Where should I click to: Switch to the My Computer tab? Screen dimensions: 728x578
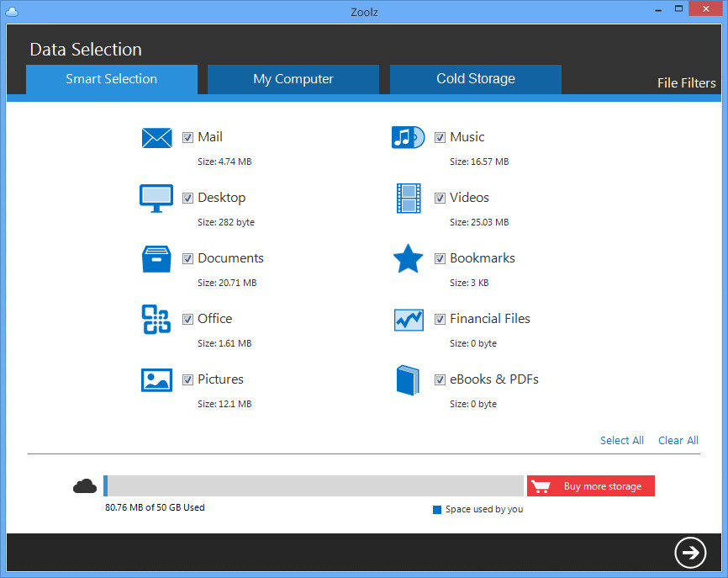pyautogui.click(x=293, y=79)
